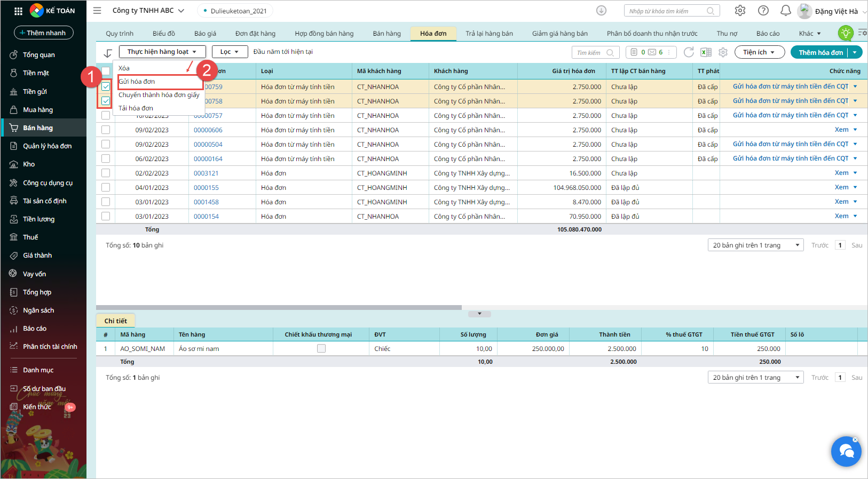Check the box for invoice 00000606
The image size is (868, 479).
106,130
